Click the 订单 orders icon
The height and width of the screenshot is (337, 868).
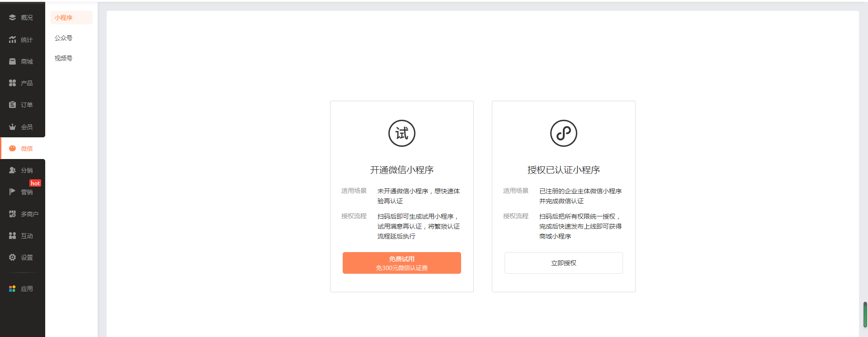tap(12, 105)
